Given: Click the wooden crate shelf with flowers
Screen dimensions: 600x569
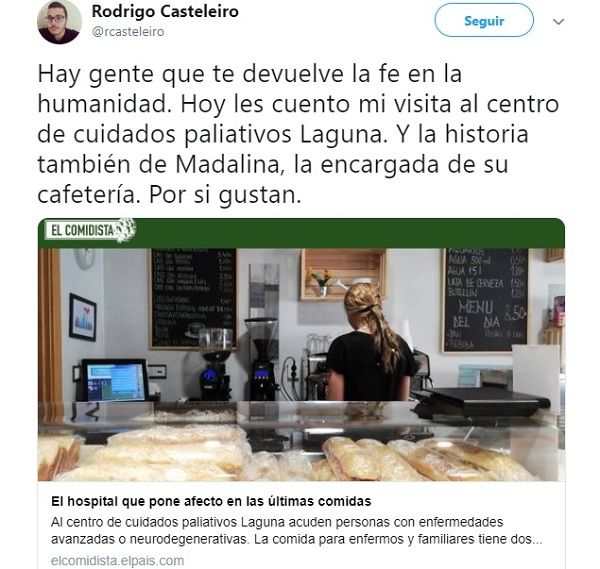Looking at the screenshot, I should click(x=343, y=274).
